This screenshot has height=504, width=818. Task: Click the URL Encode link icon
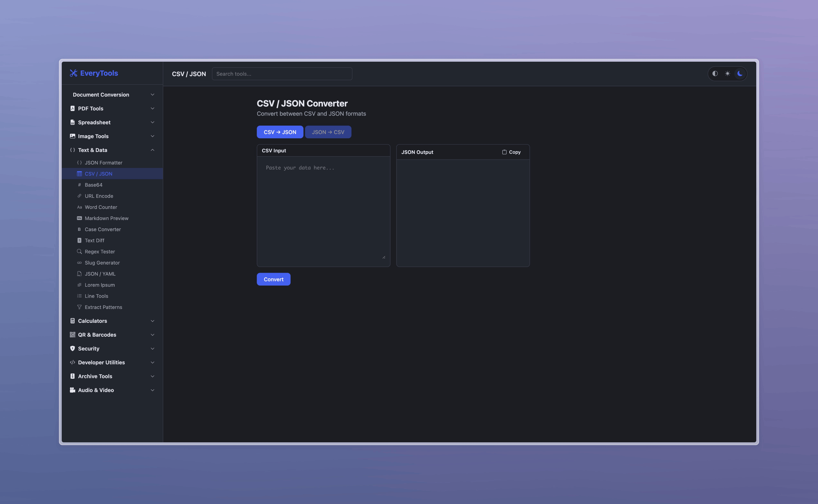pos(79,196)
